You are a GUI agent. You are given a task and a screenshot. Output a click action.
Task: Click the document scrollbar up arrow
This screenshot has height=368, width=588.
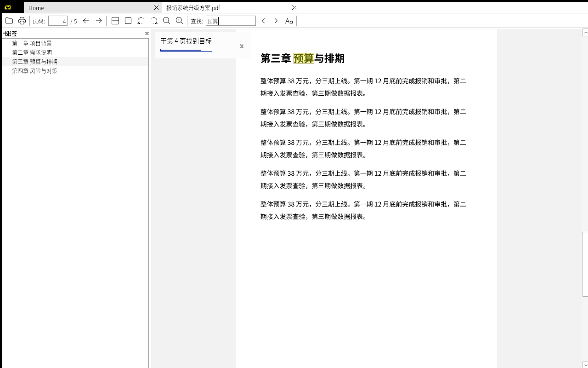click(585, 32)
